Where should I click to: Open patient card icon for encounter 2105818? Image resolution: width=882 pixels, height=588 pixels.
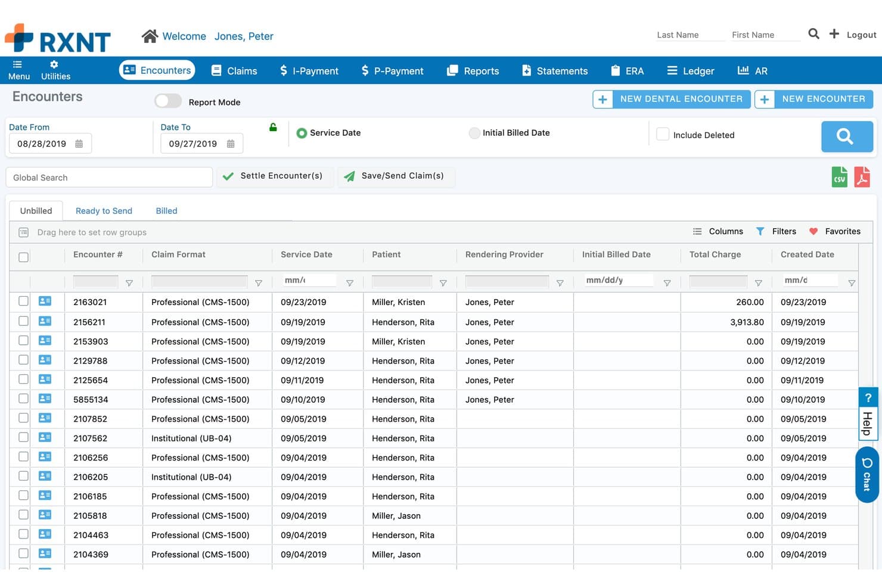click(x=45, y=515)
